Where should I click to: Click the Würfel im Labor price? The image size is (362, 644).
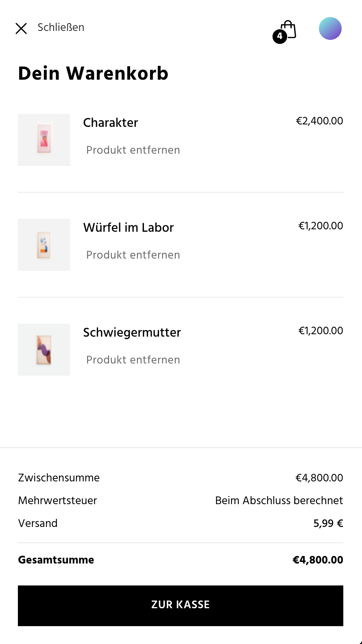(x=321, y=226)
